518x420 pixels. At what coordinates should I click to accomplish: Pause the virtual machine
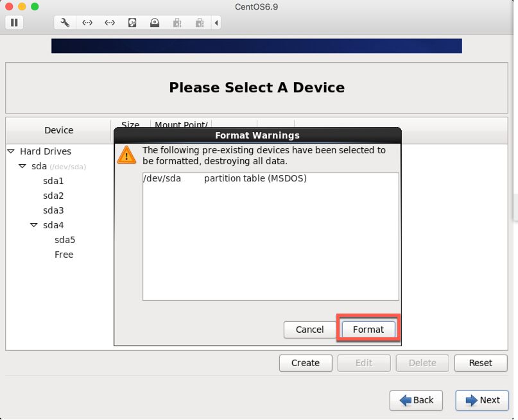point(13,22)
